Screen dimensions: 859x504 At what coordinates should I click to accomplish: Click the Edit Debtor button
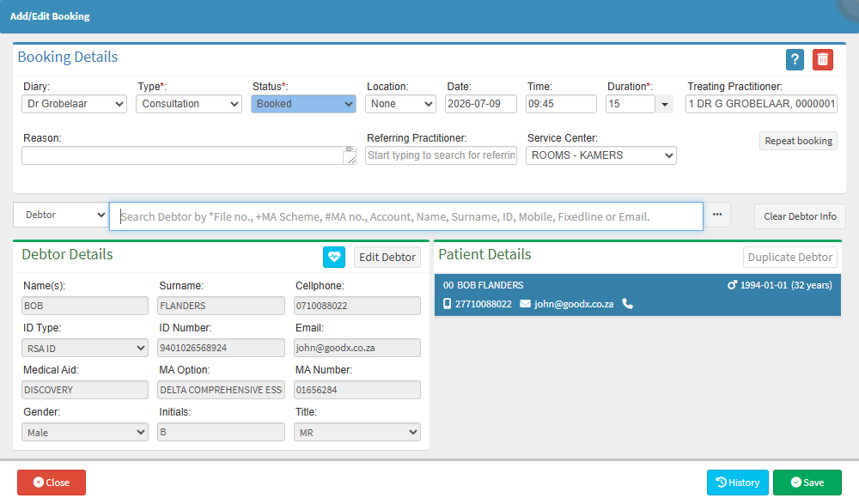click(x=387, y=257)
